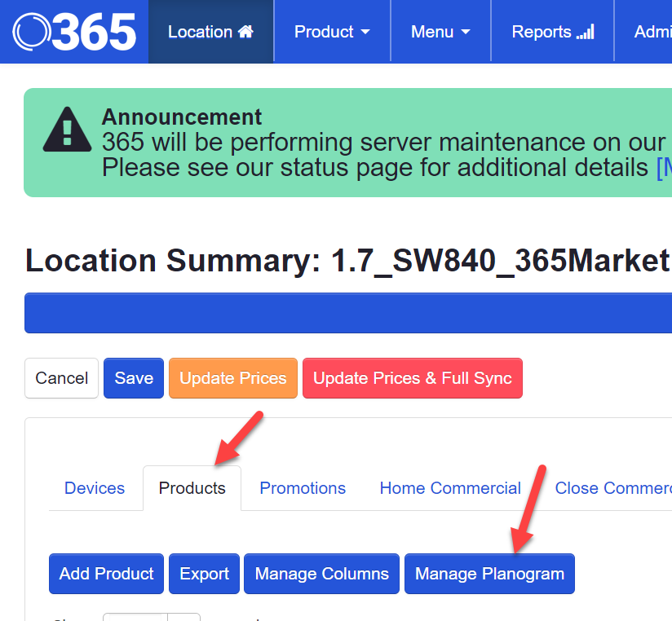Click the orange Update Prices button
This screenshot has height=621, width=672.
(x=233, y=378)
